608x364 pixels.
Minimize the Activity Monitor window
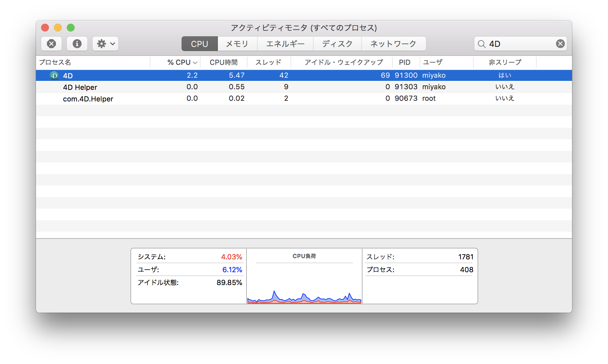(x=58, y=28)
